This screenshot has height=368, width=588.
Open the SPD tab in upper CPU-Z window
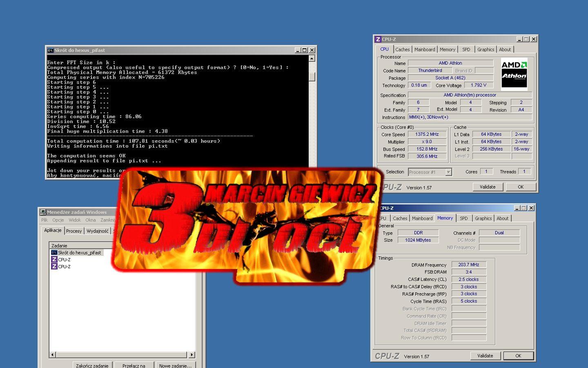466,49
